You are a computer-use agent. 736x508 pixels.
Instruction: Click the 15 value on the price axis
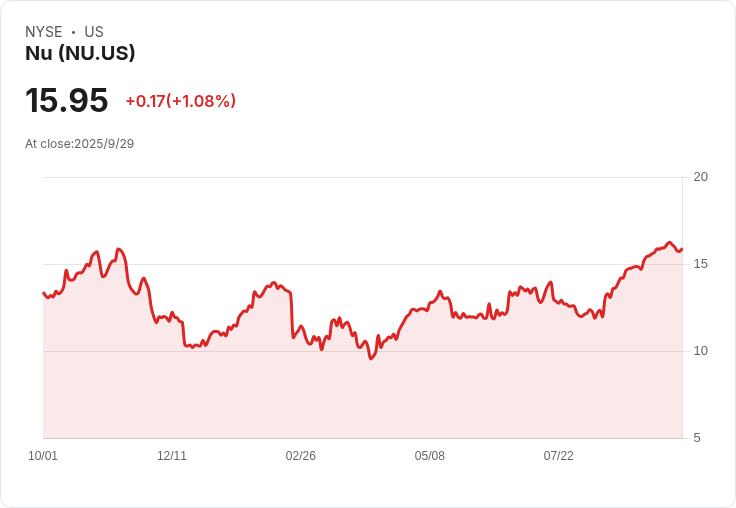pos(700,264)
